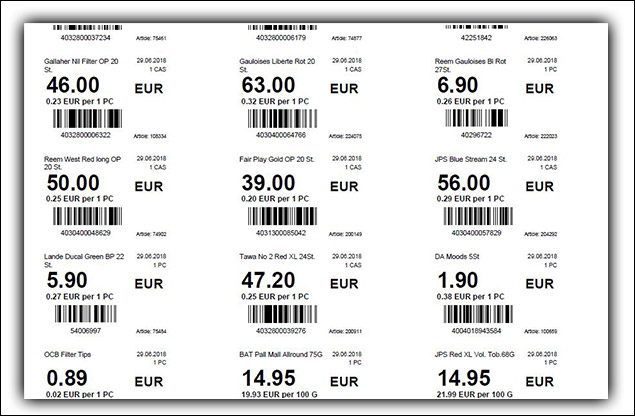Select the BAT Pall Mall Allround 75G title

(x=287, y=354)
